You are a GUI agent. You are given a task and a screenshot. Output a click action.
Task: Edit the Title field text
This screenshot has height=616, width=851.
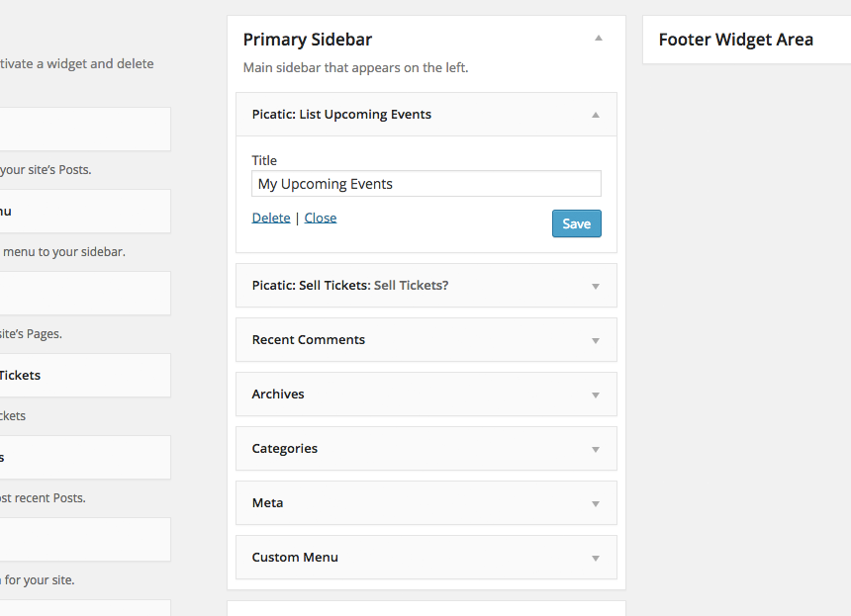pos(426,184)
